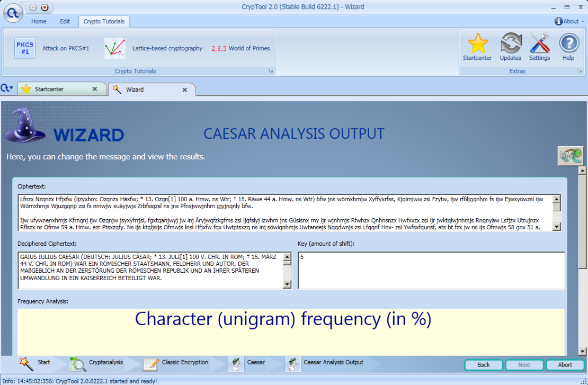The height and width of the screenshot is (385, 588).
Task: Click the play workspace button in title bar
Action: tap(33, 7)
